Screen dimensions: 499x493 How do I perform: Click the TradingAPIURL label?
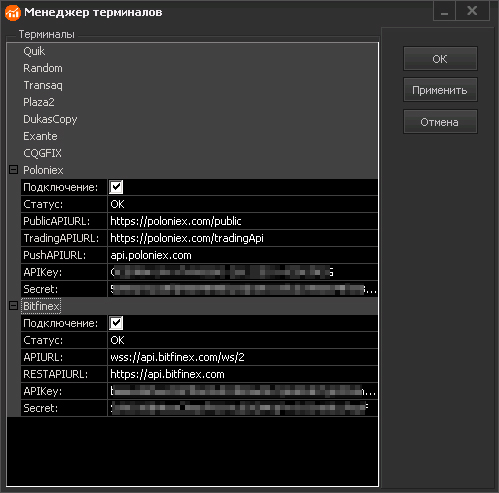click(x=61, y=238)
